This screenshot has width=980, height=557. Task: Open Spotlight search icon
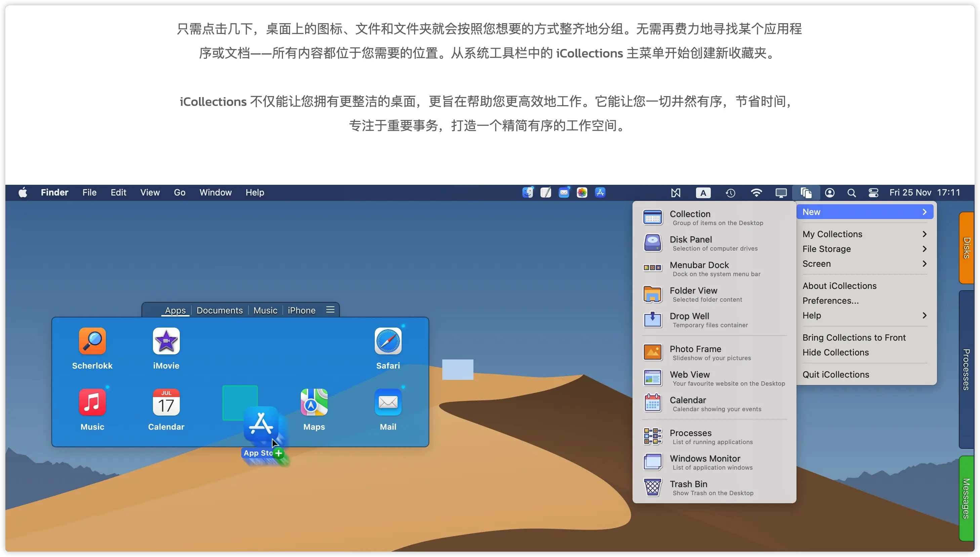pyautogui.click(x=851, y=193)
